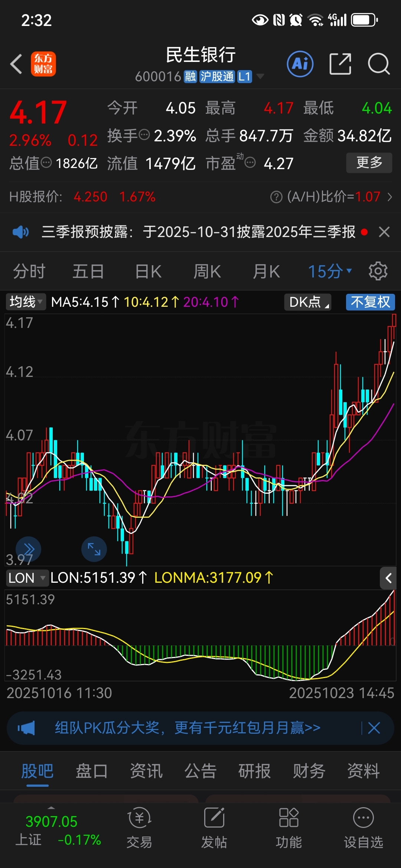Open the 发帖 post icon
Screen dimensions: 401x868
coord(214,828)
